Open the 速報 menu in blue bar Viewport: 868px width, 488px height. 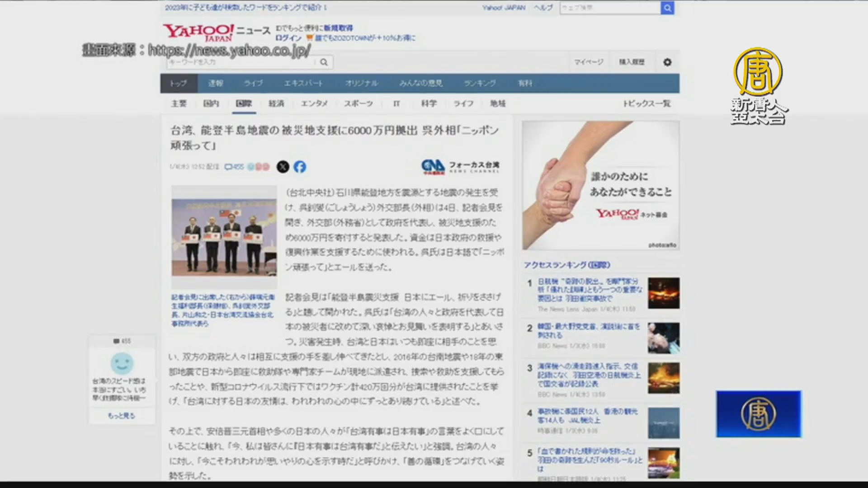click(x=216, y=84)
